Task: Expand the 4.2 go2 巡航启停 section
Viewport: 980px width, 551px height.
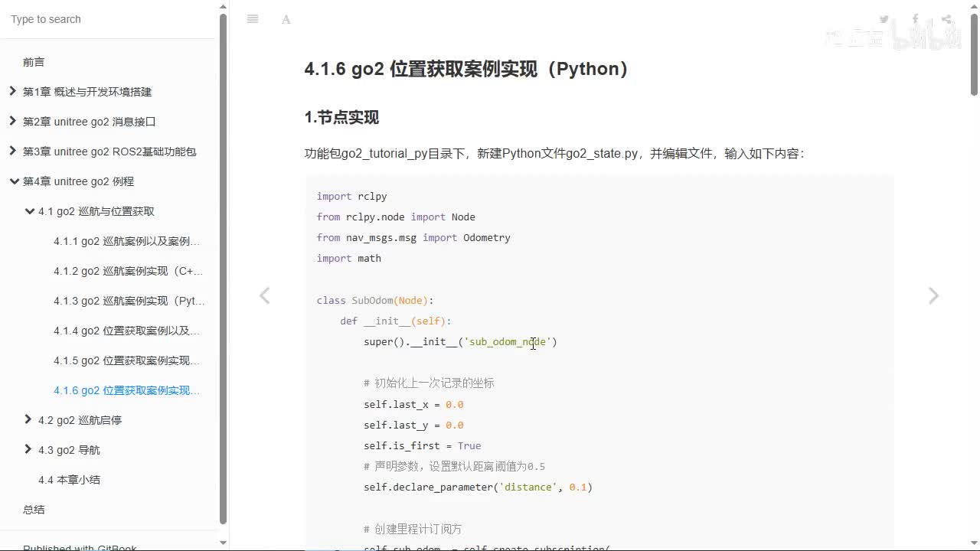Action: [x=28, y=419]
